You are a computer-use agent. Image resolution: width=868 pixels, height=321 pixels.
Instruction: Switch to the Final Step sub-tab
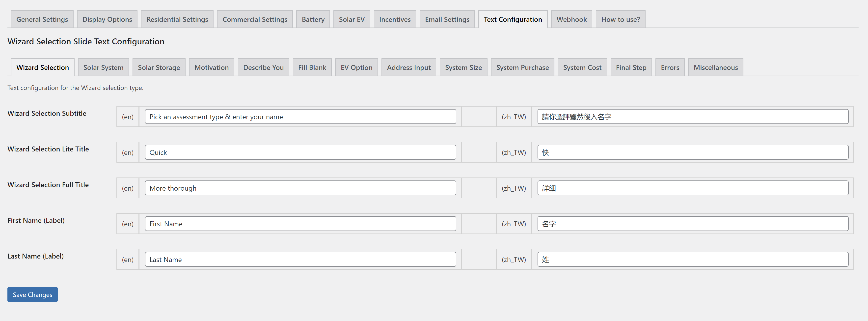631,67
